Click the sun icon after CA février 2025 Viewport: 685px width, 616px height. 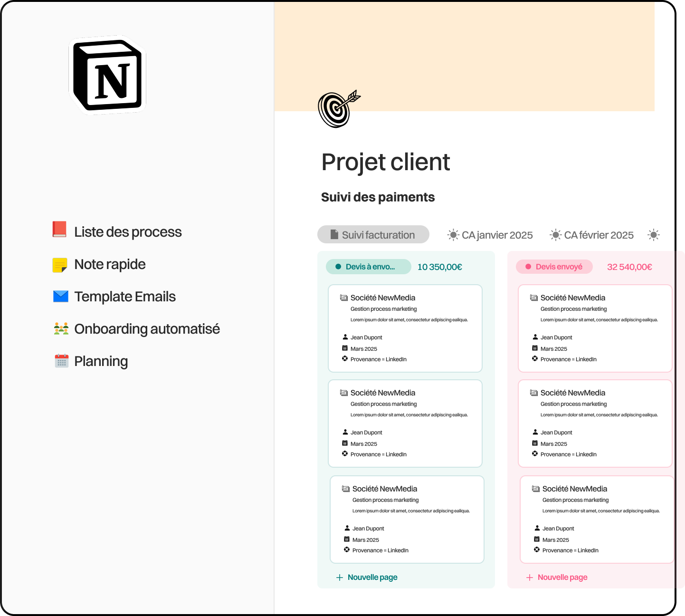point(654,235)
